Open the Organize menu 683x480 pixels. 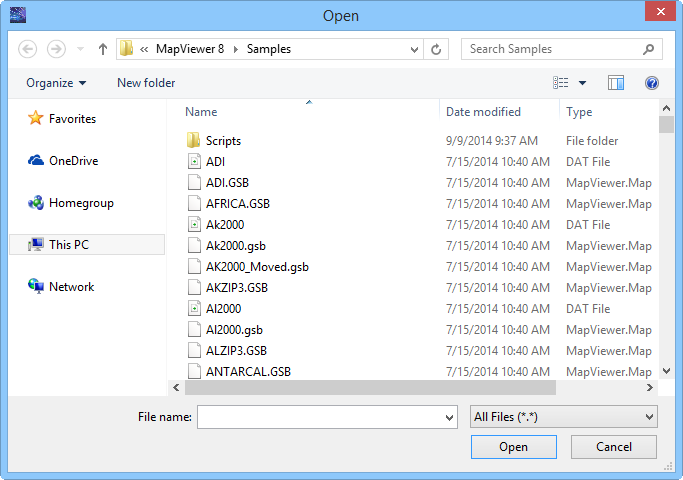click(56, 83)
